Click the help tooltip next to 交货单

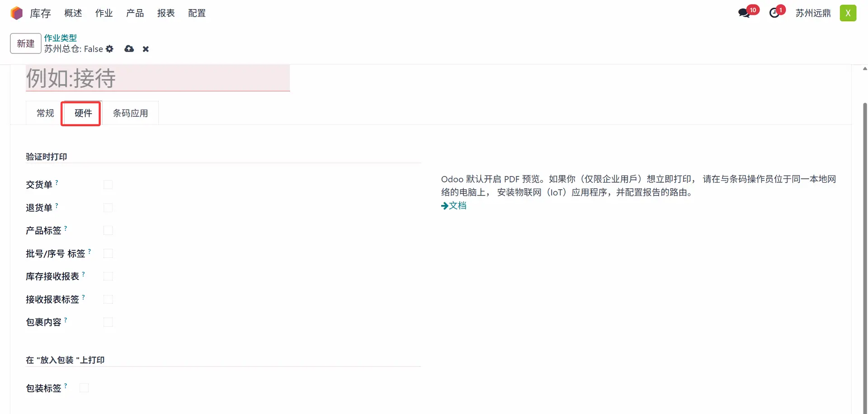[57, 182]
